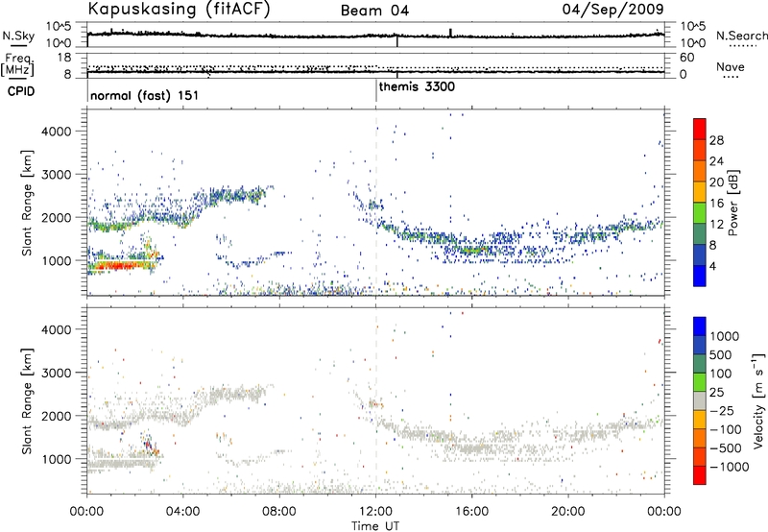Click the '2000' tick on velocity panel axis

pos(56,416)
